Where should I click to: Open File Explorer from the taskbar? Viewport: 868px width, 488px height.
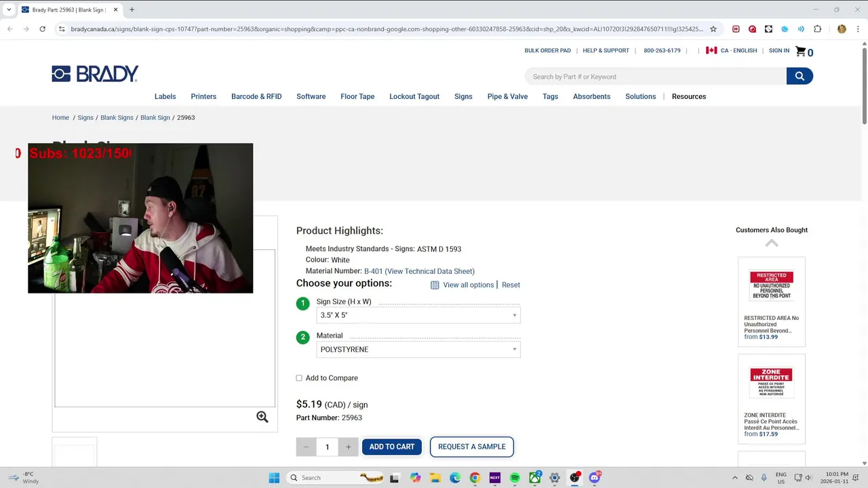[435, 478]
